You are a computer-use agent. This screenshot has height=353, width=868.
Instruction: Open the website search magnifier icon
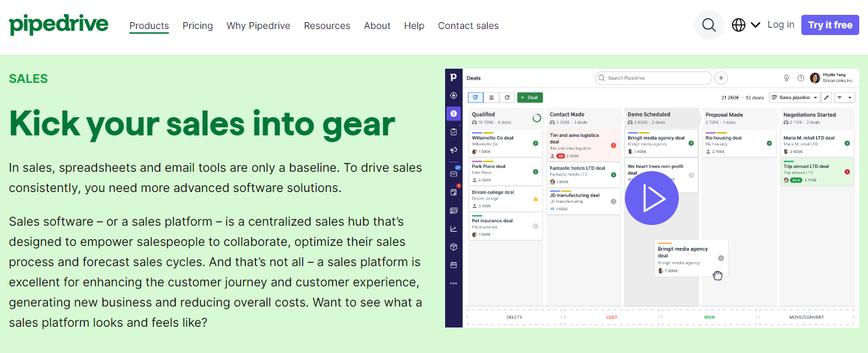pyautogui.click(x=709, y=25)
